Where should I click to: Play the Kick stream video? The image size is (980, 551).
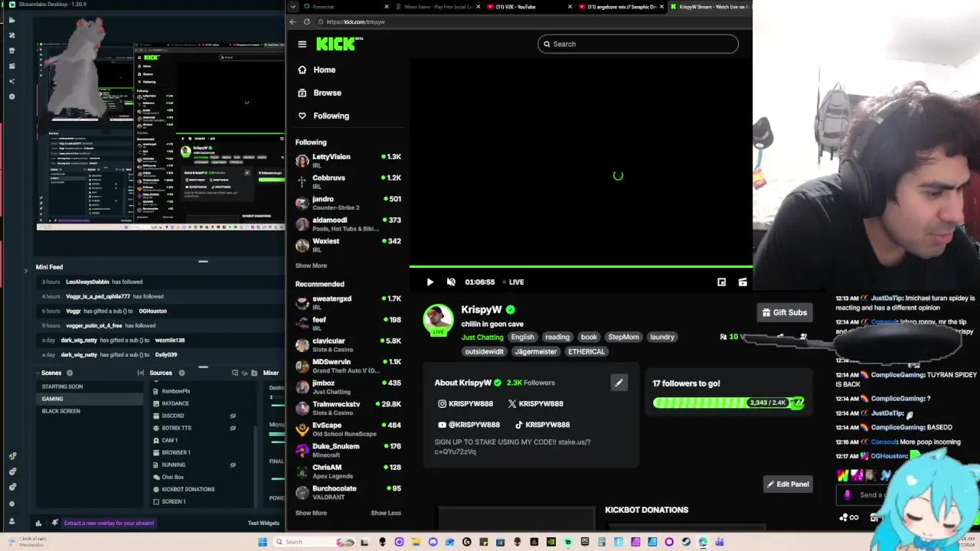click(x=430, y=282)
